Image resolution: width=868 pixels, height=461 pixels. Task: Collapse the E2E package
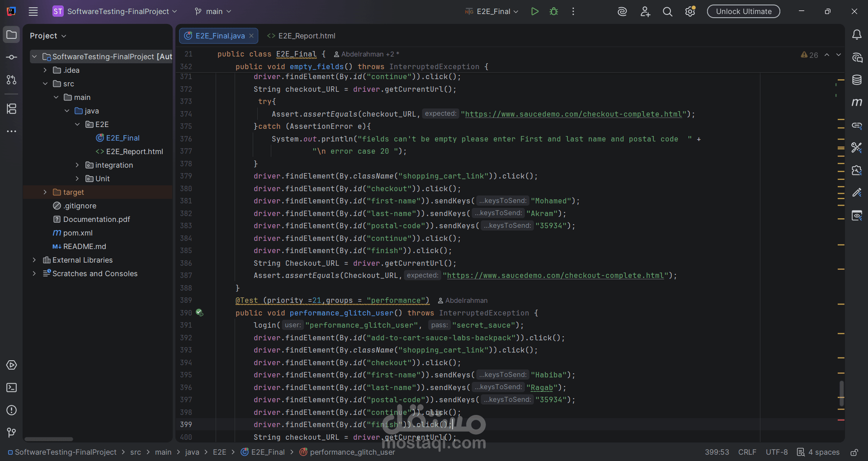click(x=77, y=124)
